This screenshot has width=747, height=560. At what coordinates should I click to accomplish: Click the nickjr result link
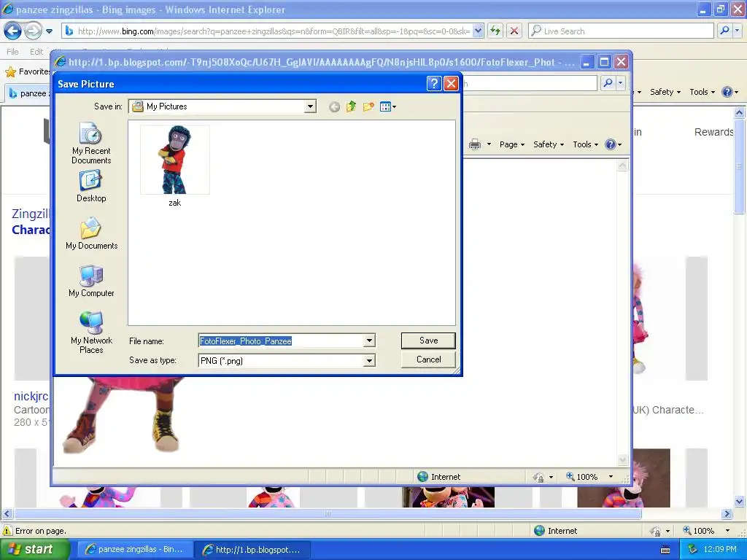click(31, 396)
